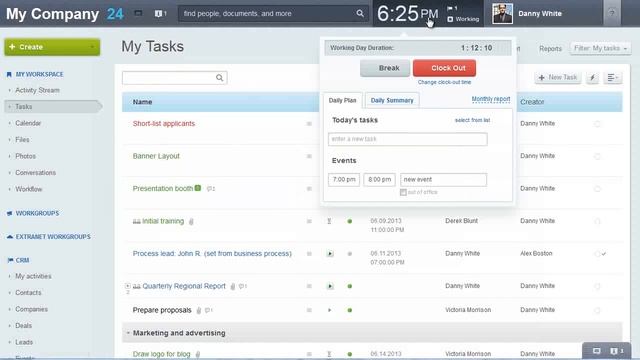This screenshot has width=640, height=360.
Task: Open menu icon for Short-list applicants
Action: coord(309,124)
